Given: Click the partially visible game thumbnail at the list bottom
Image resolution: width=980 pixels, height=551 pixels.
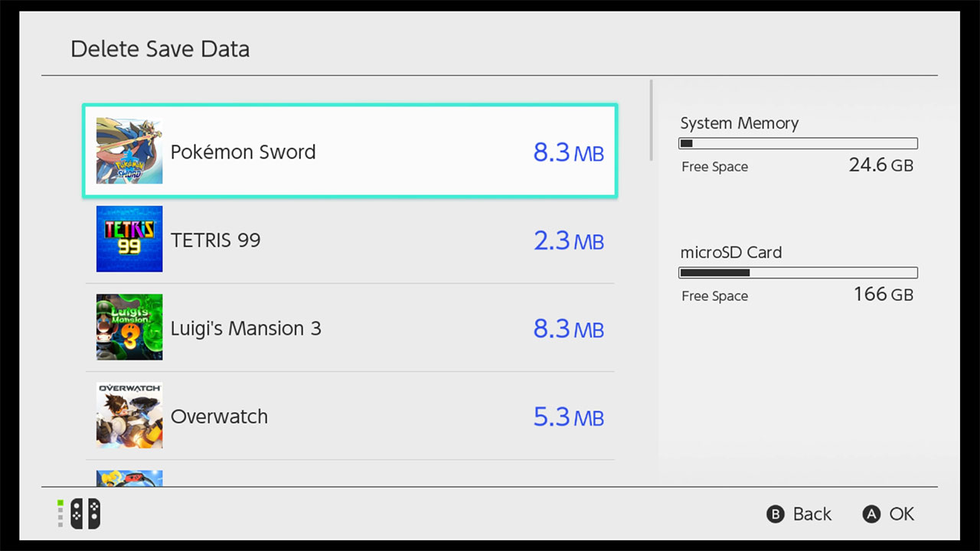Looking at the screenshot, I should [129, 478].
